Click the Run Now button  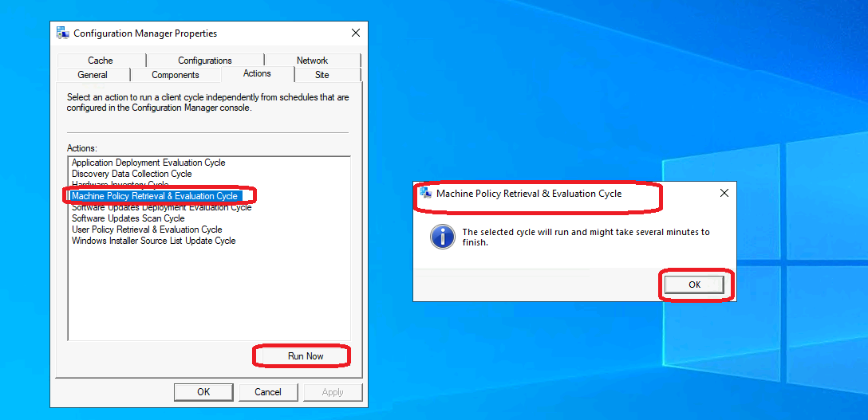[x=306, y=356]
